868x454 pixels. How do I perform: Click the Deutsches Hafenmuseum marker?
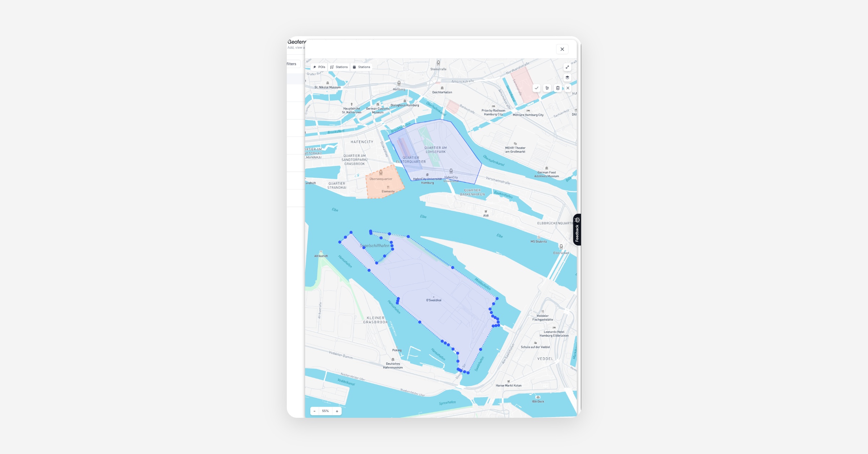(393, 360)
